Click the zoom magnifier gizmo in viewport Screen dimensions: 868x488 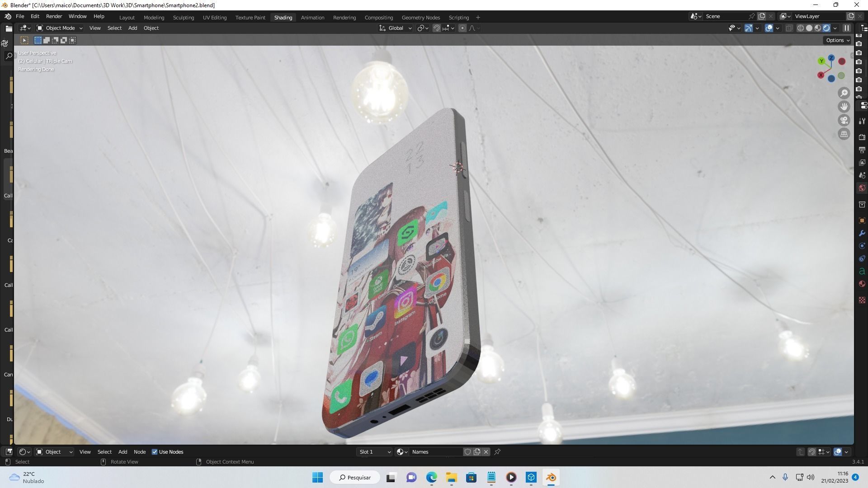(844, 93)
